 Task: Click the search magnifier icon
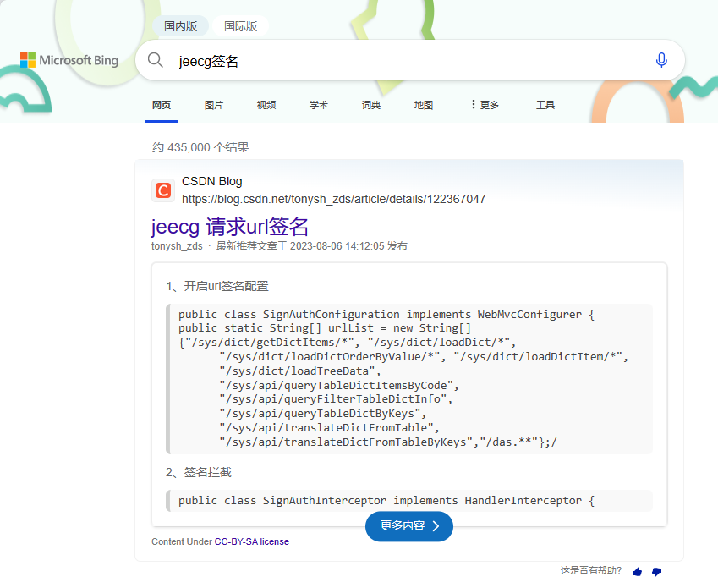(156, 60)
